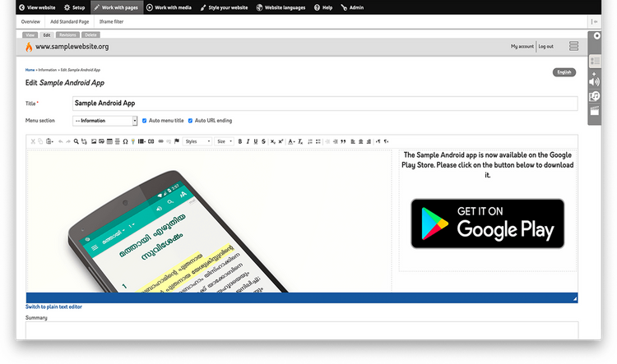The width and height of the screenshot is (617, 364).
Task: Toggle Superscript formatting
Action: [281, 141]
